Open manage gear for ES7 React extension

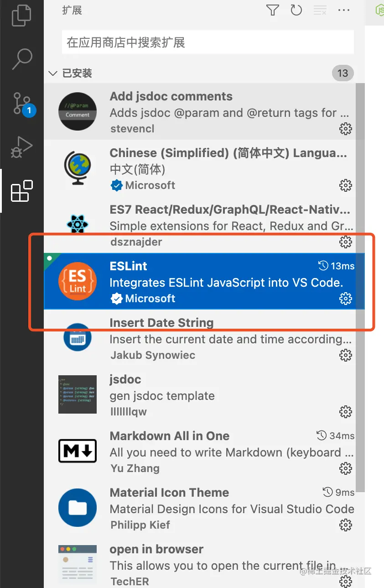click(346, 242)
